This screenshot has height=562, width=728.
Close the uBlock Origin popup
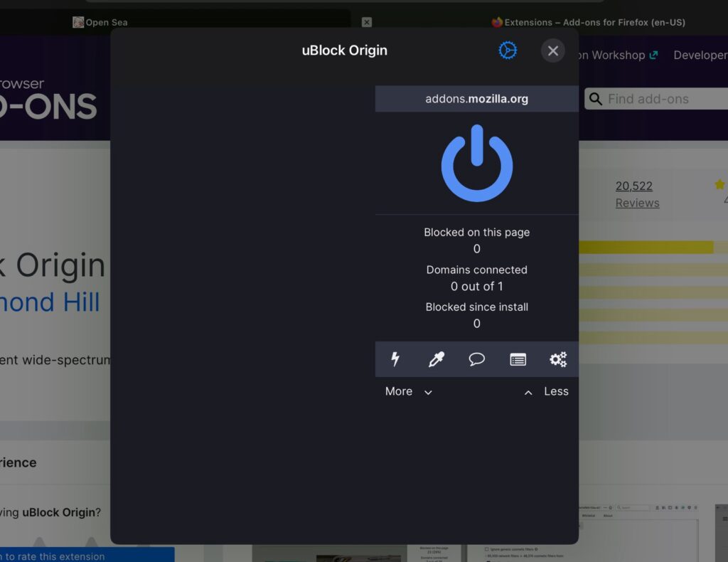click(x=552, y=51)
